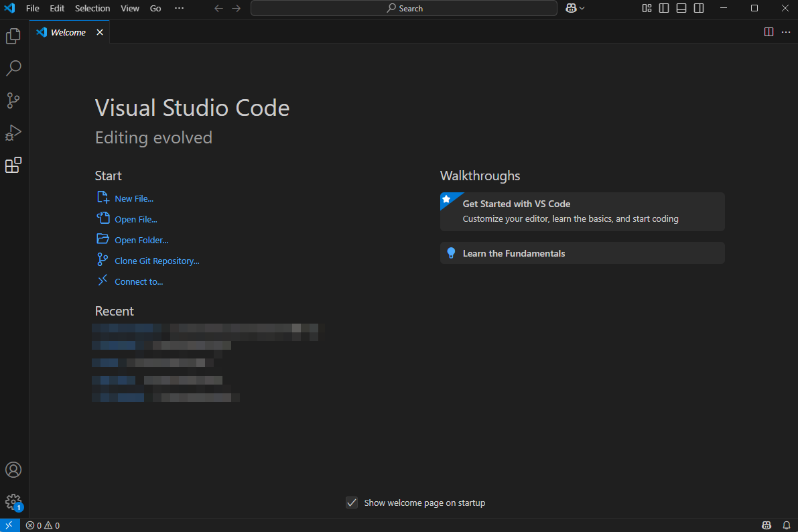
Task: Click the star badge on Get Started card
Action: click(x=447, y=199)
